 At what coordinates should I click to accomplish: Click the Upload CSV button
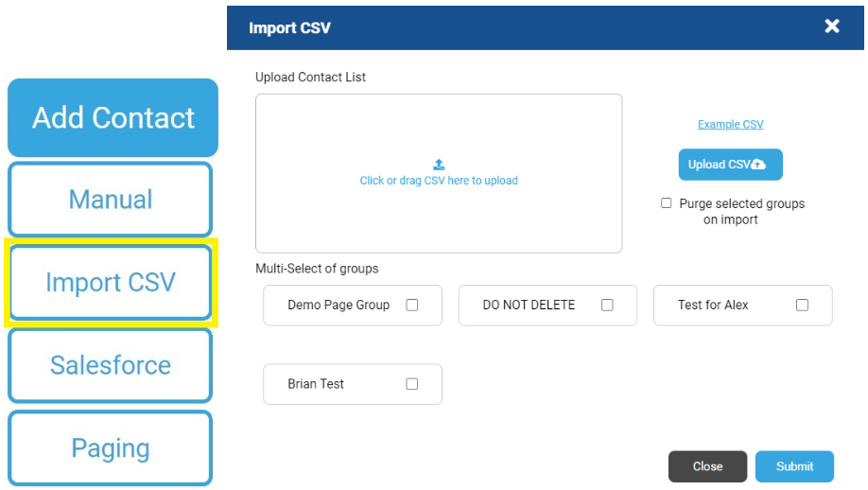[x=730, y=165]
